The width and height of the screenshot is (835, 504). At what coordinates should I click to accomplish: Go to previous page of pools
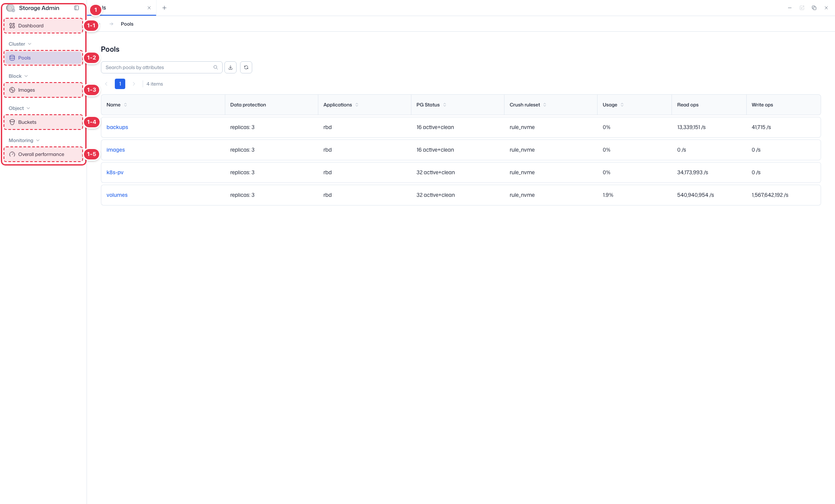tap(106, 84)
